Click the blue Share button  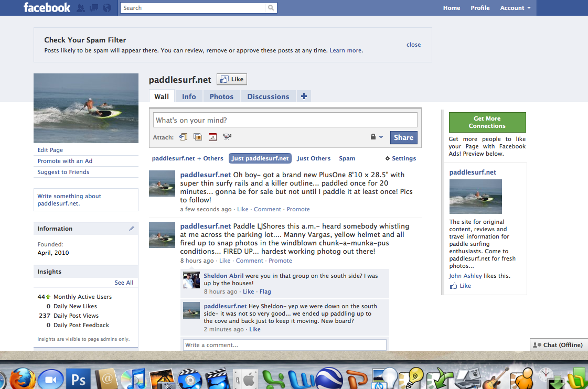click(403, 137)
